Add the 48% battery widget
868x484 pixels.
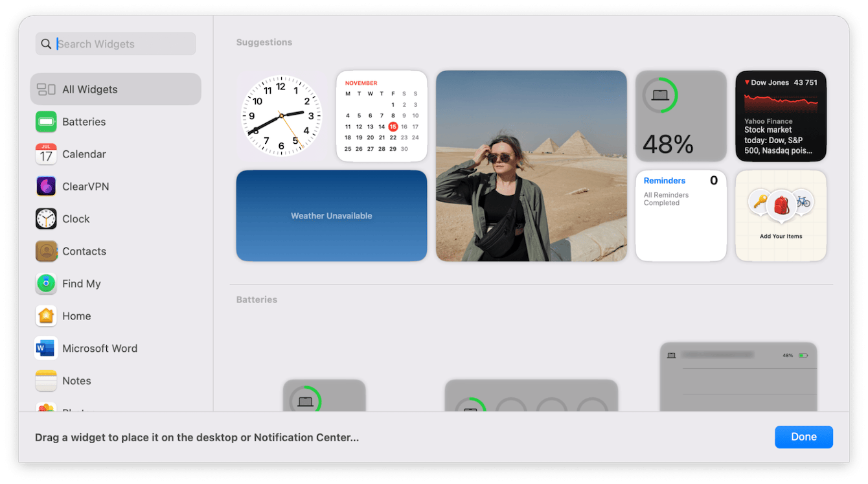click(x=681, y=116)
